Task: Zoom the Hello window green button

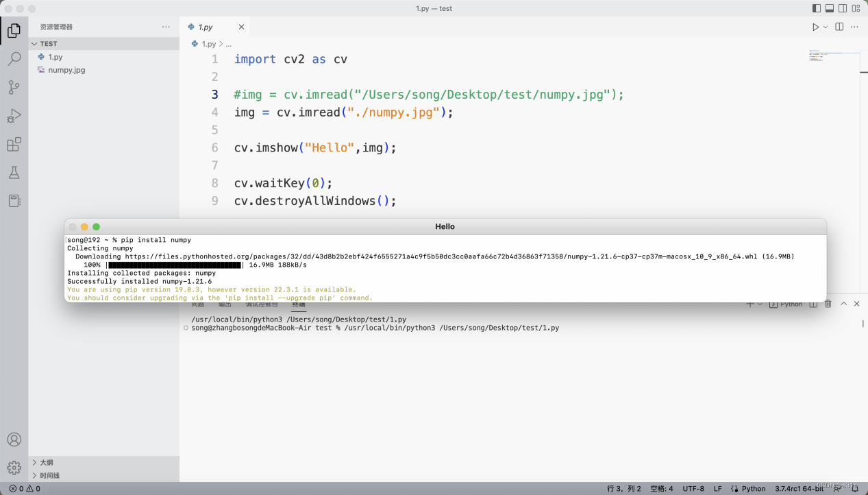Action: click(x=96, y=227)
